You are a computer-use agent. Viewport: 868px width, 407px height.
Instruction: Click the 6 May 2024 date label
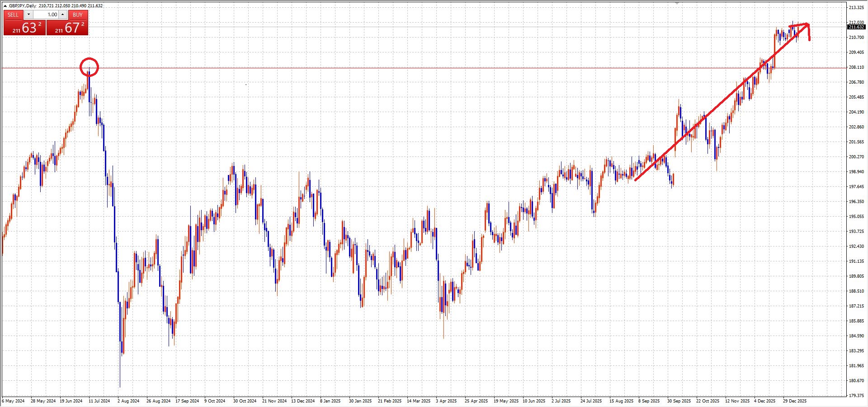(x=14, y=401)
